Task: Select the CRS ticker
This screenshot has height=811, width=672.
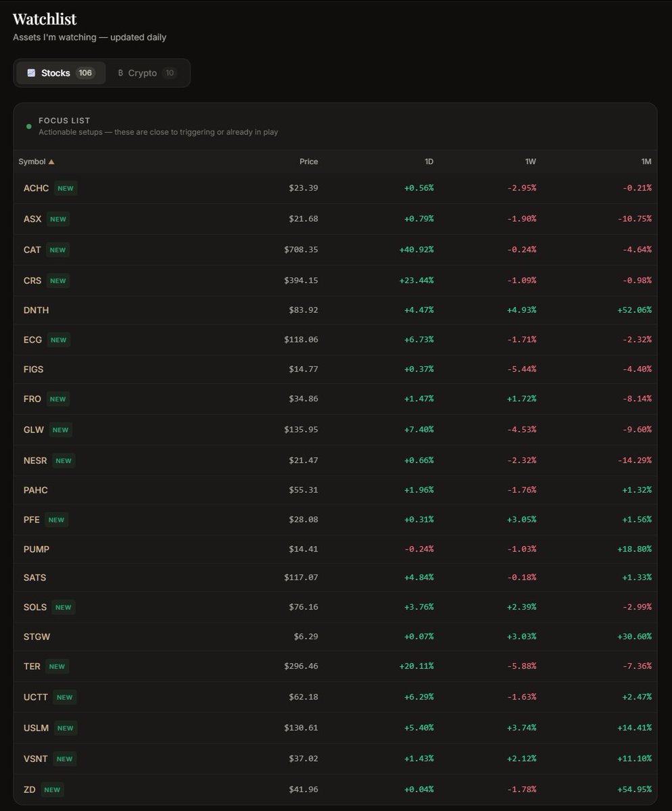Action: (x=32, y=280)
